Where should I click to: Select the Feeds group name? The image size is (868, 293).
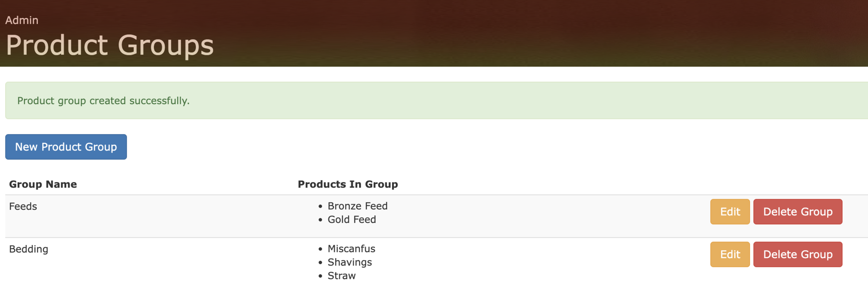pos(23,206)
